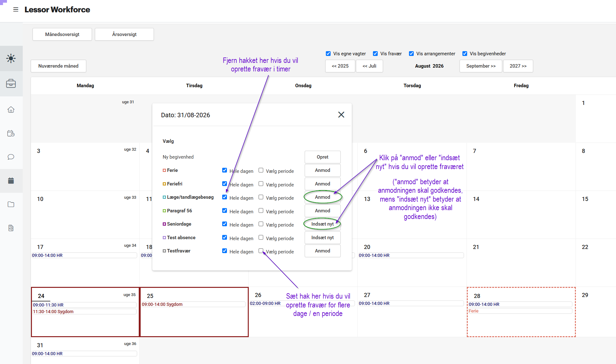Select calendar day 14
Image resolution: width=616 pixels, height=364 pixels.
tap(521, 215)
